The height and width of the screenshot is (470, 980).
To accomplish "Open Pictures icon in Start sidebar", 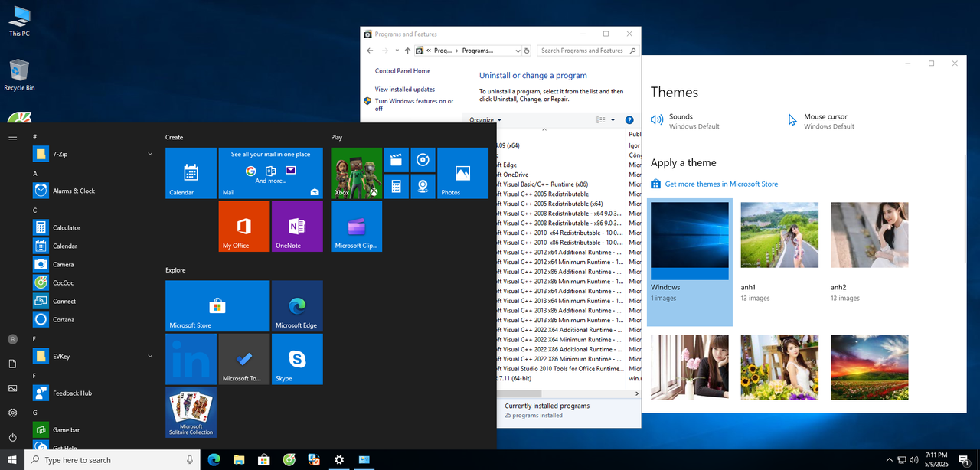I will pos(12,388).
